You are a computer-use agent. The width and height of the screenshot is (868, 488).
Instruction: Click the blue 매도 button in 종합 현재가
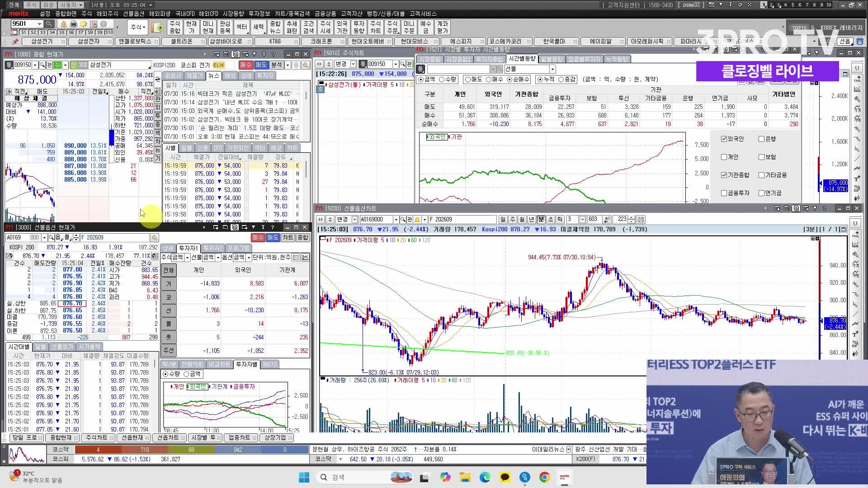click(261, 65)
